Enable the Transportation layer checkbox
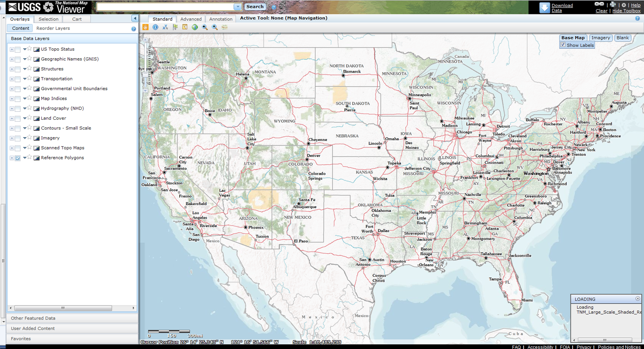This screenshot has height=349, width=644. click(x=18, y=79)
